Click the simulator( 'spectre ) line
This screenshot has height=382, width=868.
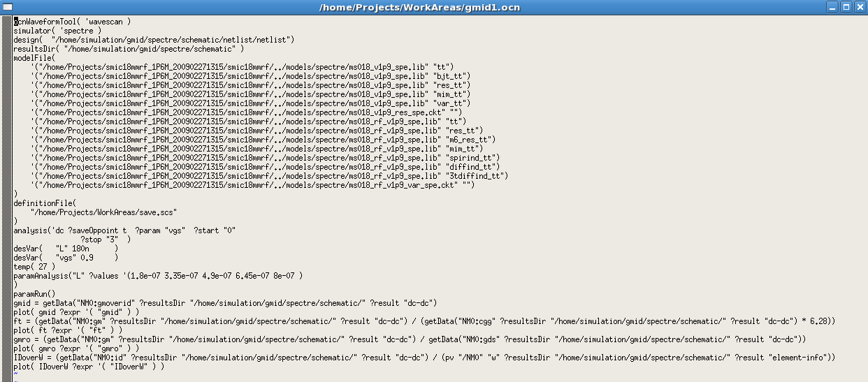57,31
